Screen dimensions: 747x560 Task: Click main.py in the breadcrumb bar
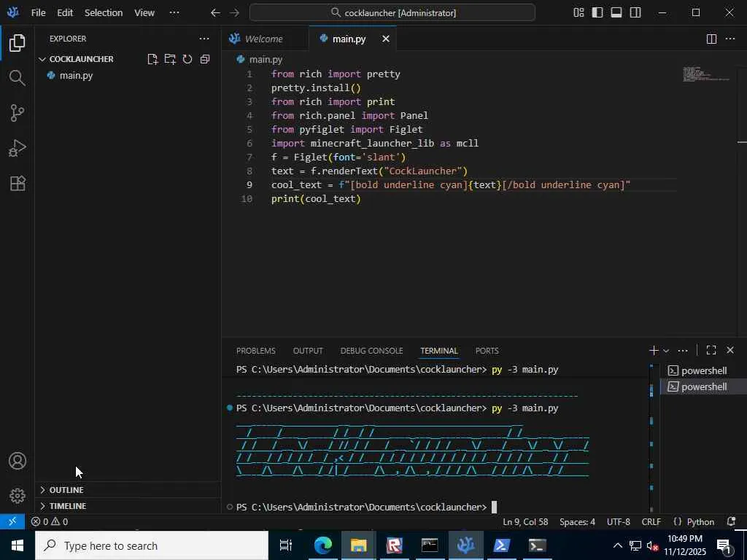pyautogui.click(x=266, y=60)
